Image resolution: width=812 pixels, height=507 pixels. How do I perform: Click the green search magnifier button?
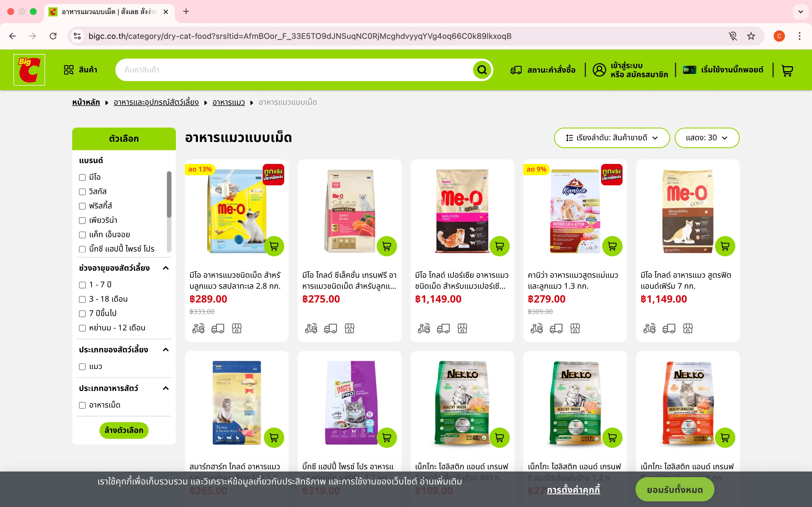[x=482, y=70]
